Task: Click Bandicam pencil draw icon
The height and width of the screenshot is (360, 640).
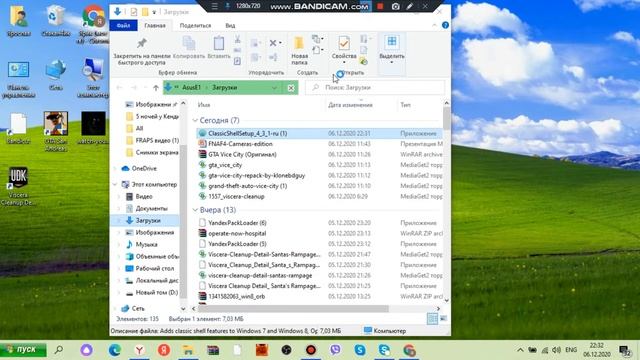Action: (410, 7)
